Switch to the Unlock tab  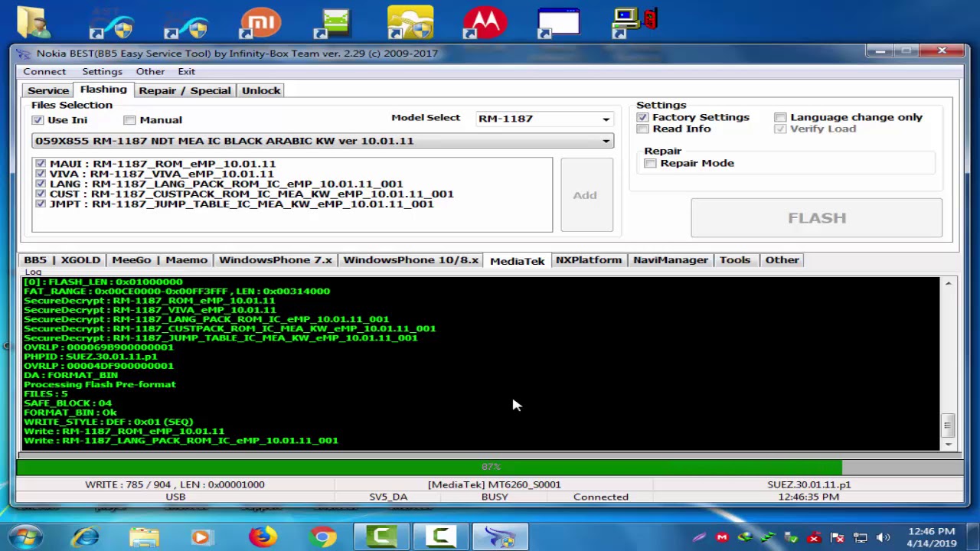click(x=261, y=90)
